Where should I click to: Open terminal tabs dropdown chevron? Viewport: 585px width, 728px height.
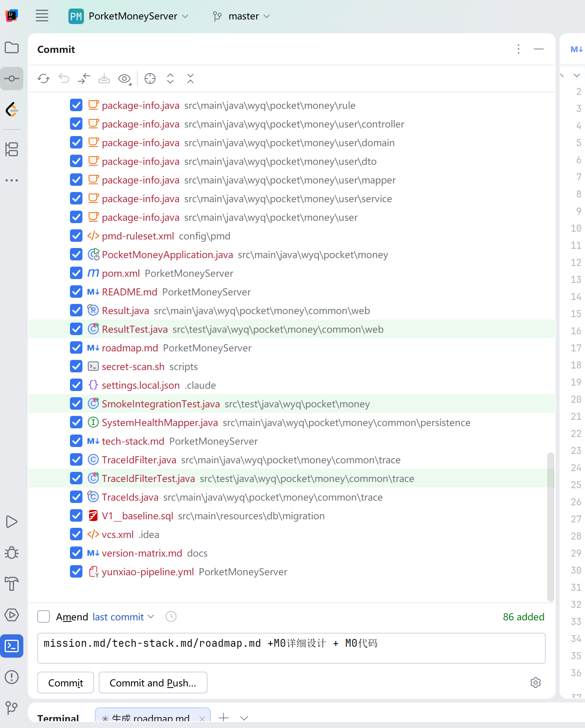point(244,718)
